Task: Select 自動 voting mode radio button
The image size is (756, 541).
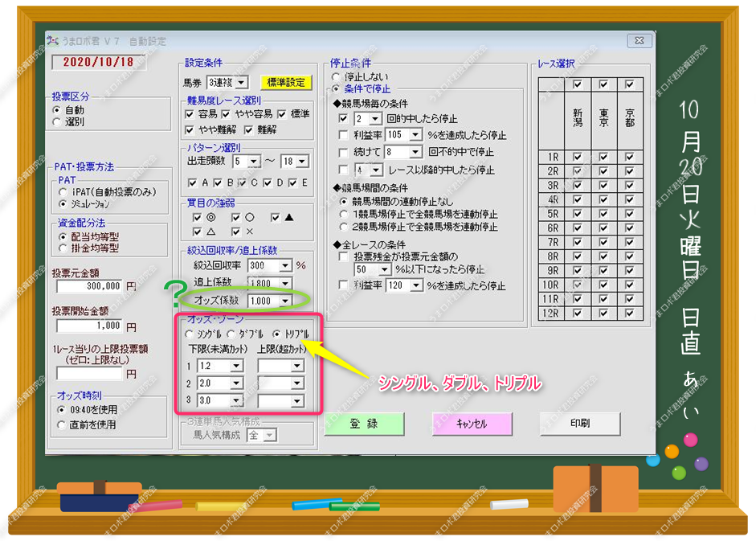Action: tap(57, 110)
